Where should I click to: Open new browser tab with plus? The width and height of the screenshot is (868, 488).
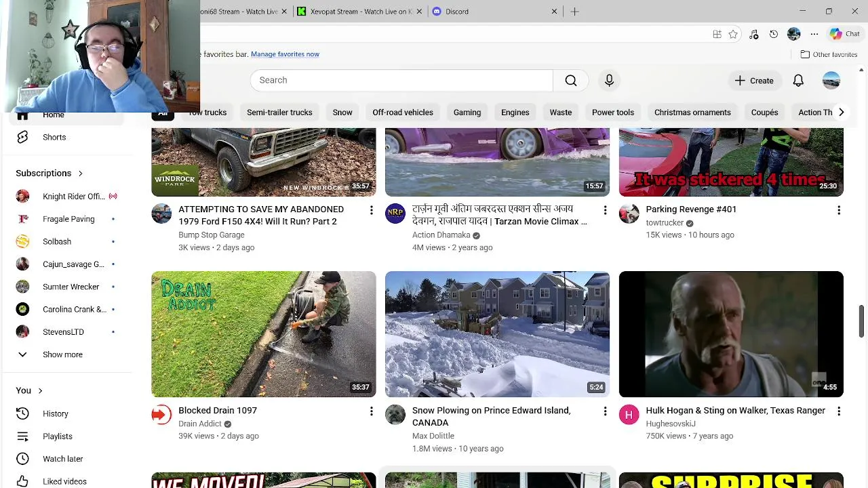(574, 12)
